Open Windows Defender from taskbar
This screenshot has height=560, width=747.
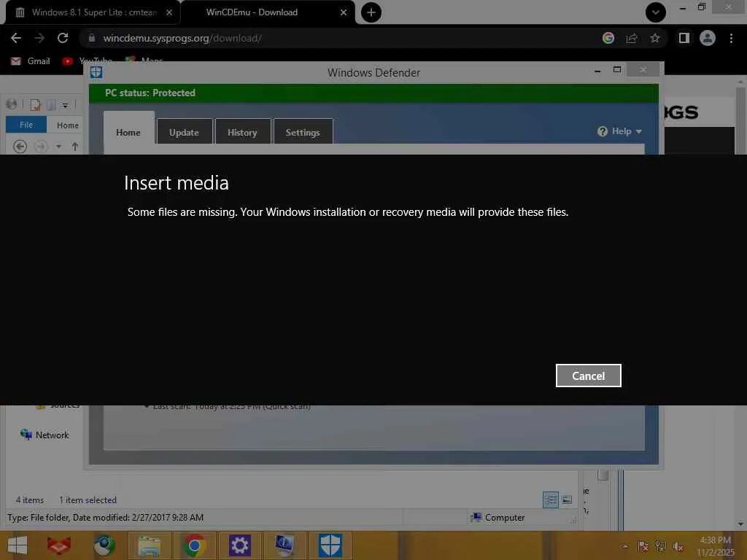(x=330, y=545)
